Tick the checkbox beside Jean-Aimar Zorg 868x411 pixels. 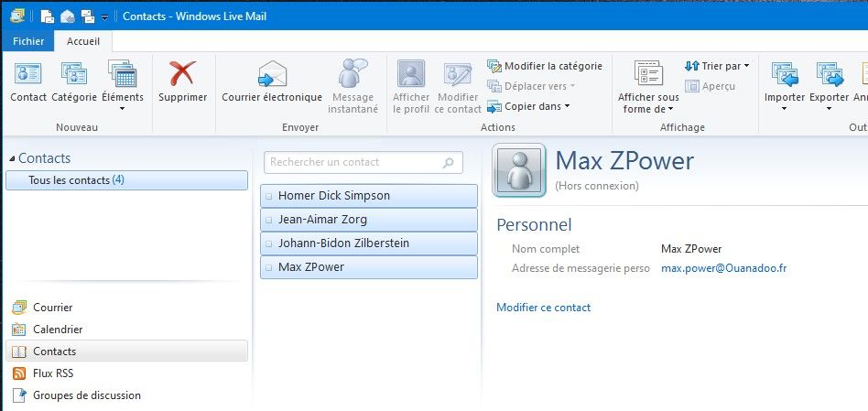pos(268,220)
